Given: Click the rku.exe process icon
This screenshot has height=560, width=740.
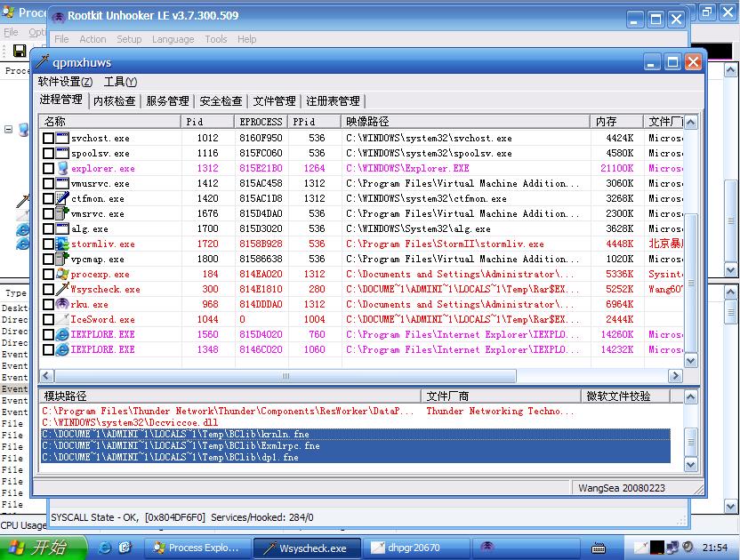Looking at the screenshot, I should coord(62,304).
